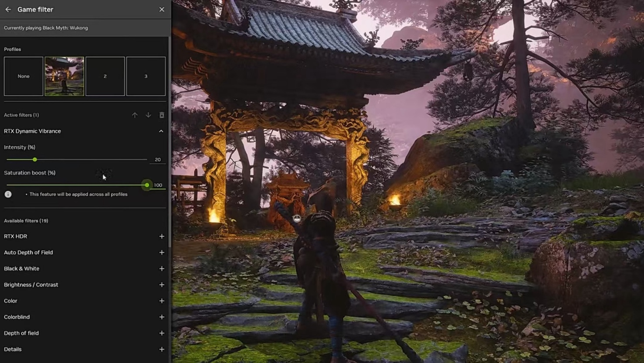Click the Intensity value showing 20
This screenshot has width=644, height=363.
coord(157,159)
